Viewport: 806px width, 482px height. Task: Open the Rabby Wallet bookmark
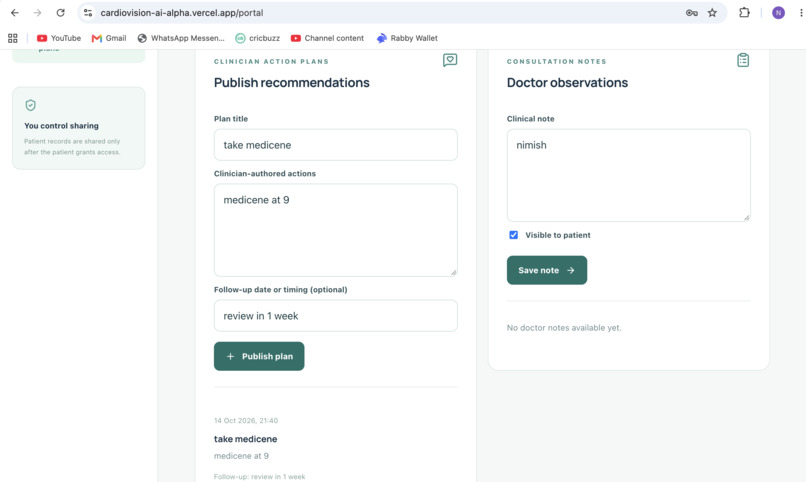tap(407, 38)
